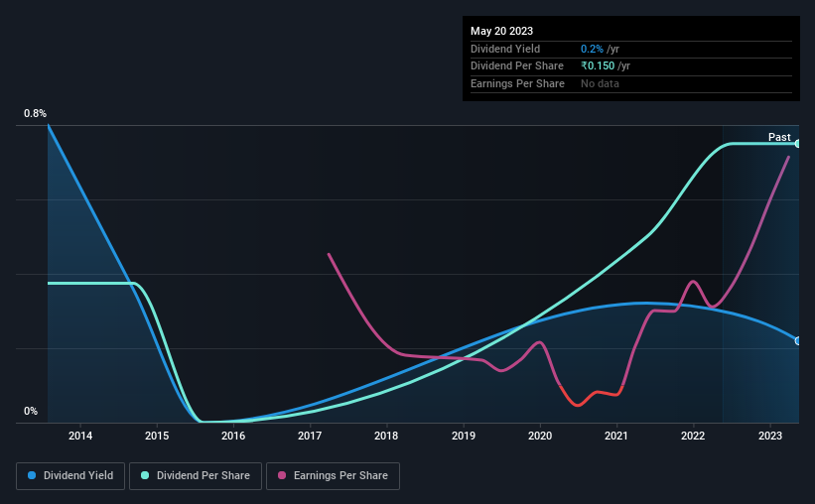Viewport: 815px width, 504px height.
Task: Click the May 20 2023 tooltip date
Action: 501,31
